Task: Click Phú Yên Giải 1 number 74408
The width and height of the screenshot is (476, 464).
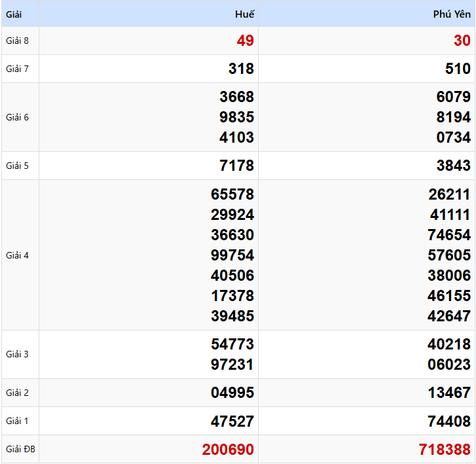Action: tap(449, 421)
